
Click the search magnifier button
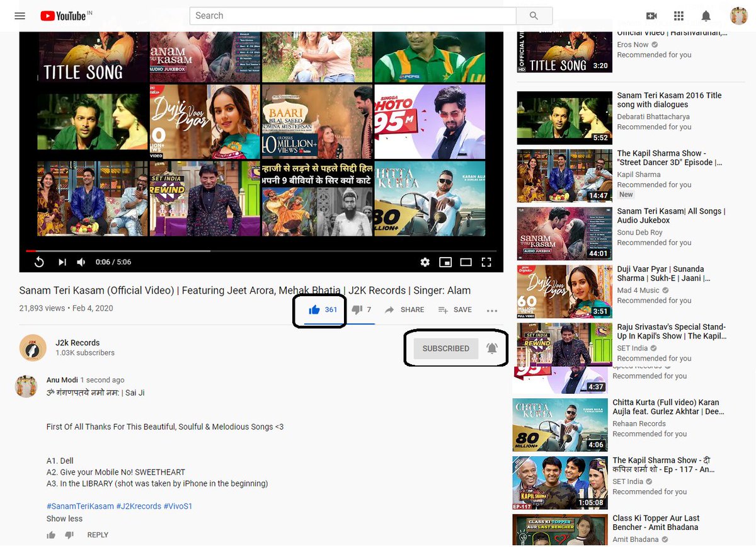(x=534, y=16)
